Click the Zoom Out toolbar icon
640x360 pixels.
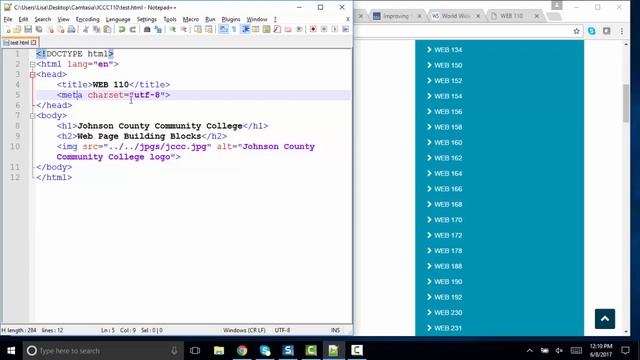[x=183, y=29]
